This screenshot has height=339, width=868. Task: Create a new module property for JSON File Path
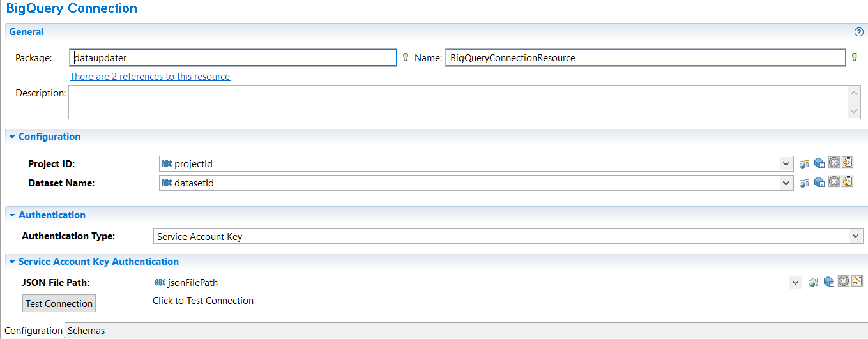(x=814, y=282)
